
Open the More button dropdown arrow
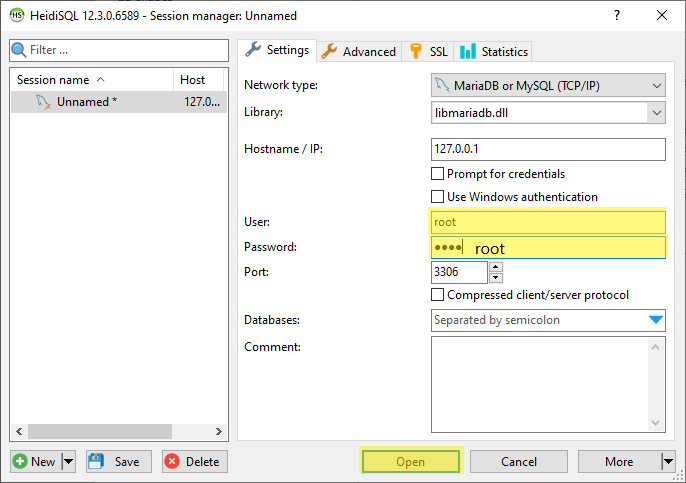tap(668, 461)
